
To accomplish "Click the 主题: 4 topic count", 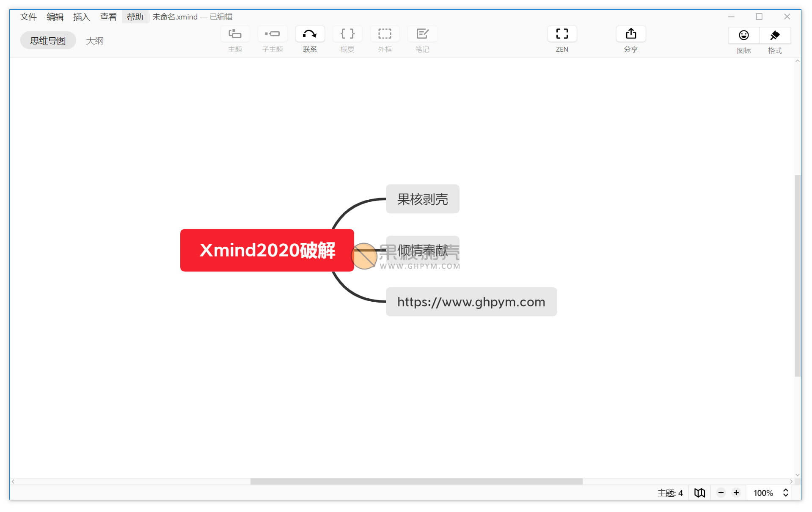I will tap(670, 493).
